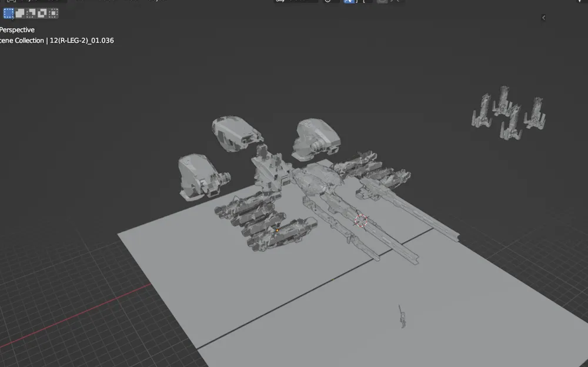Click the orange object origin dot
This screenshot has height=367, width=588.
click(277, 230)
